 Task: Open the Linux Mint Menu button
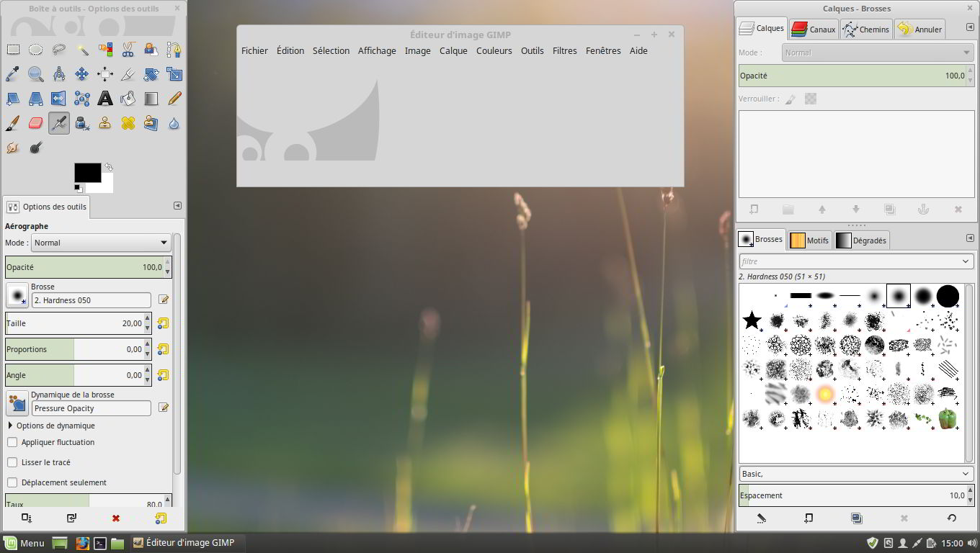point(24,543)
